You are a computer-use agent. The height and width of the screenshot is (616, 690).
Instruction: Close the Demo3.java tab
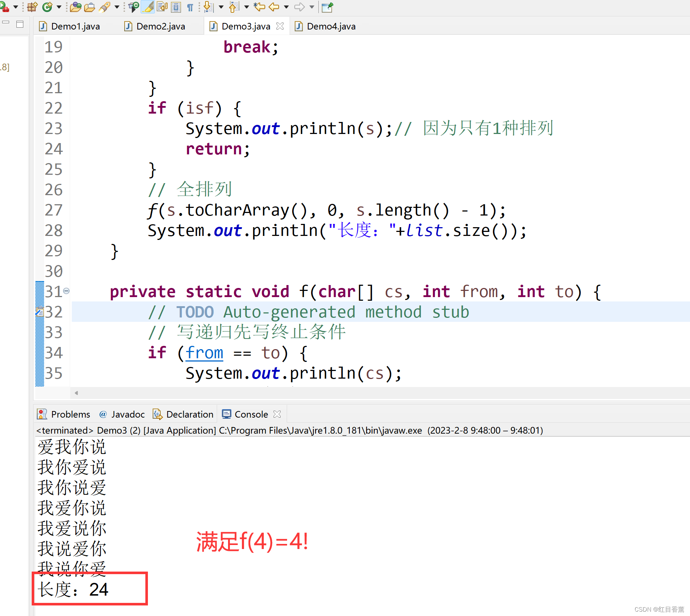pyautogui.click(x=280, y=26)
